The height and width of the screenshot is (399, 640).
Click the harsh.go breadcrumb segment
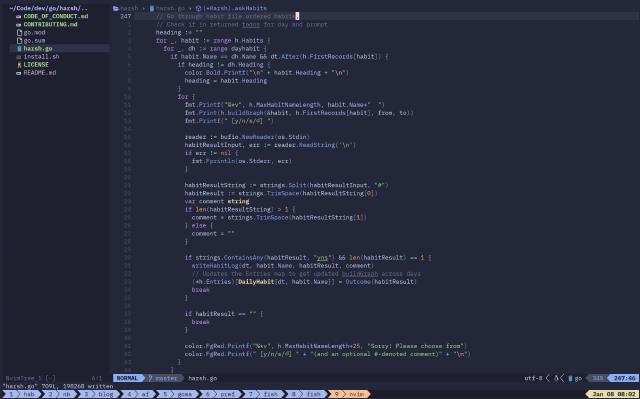tap(170, 8)
